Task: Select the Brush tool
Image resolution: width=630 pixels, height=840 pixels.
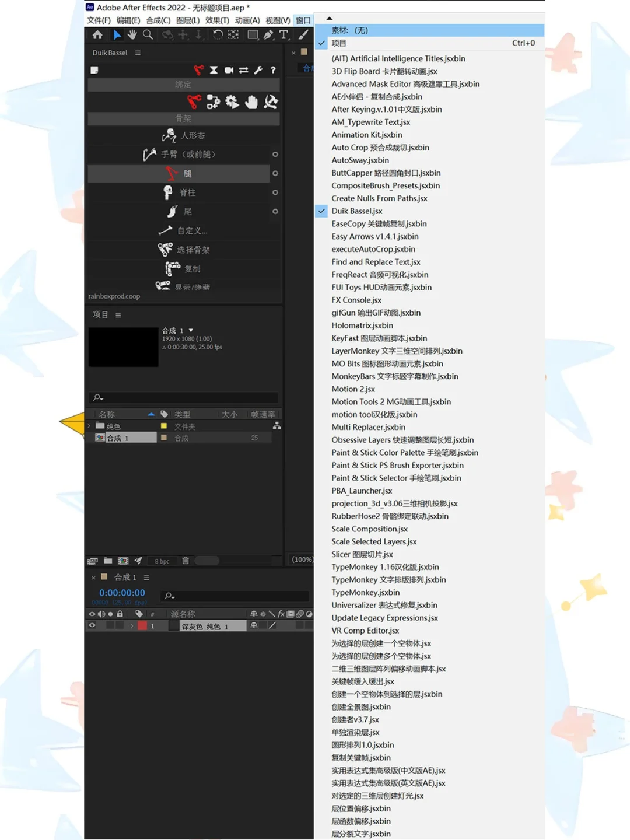Action: pyautogui.click(x=303, y=35)
